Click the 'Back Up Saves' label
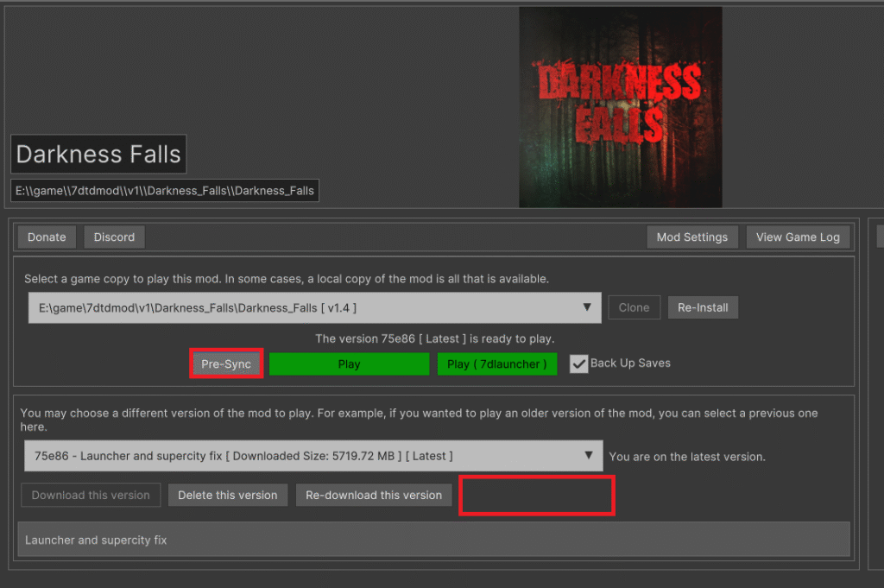 coord(630,363)
